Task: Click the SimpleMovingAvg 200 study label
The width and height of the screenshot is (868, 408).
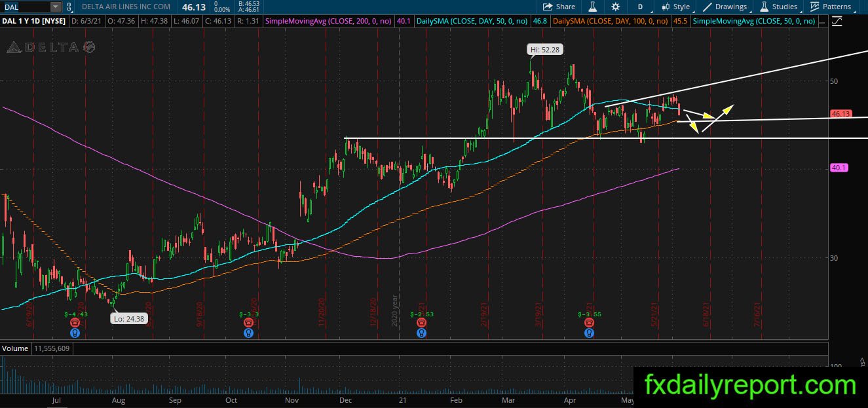Action: 328,22
